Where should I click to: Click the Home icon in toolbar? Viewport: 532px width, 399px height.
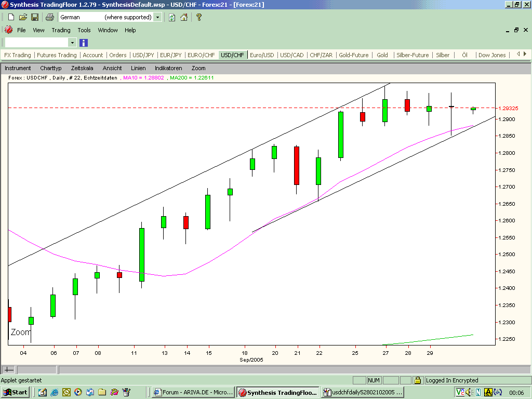coord(184,17)
